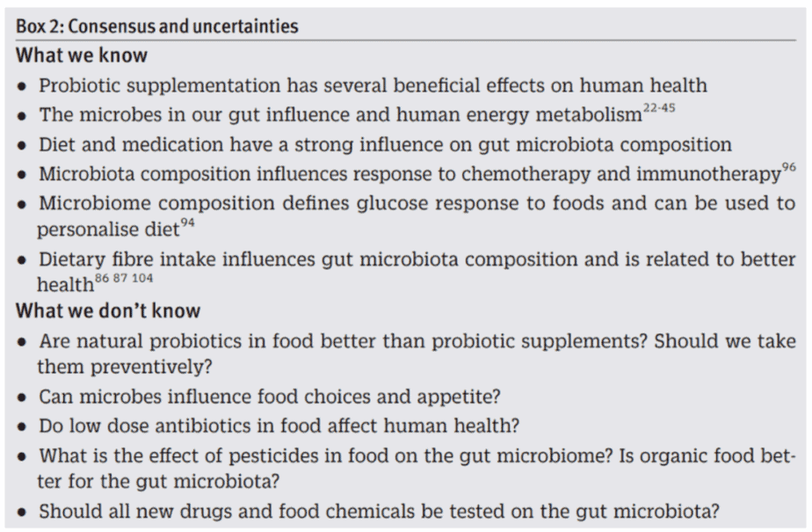Open citation 104 in dietary fibre item
Viewport: 812px width, 532px height.
(x=142, y=278)
